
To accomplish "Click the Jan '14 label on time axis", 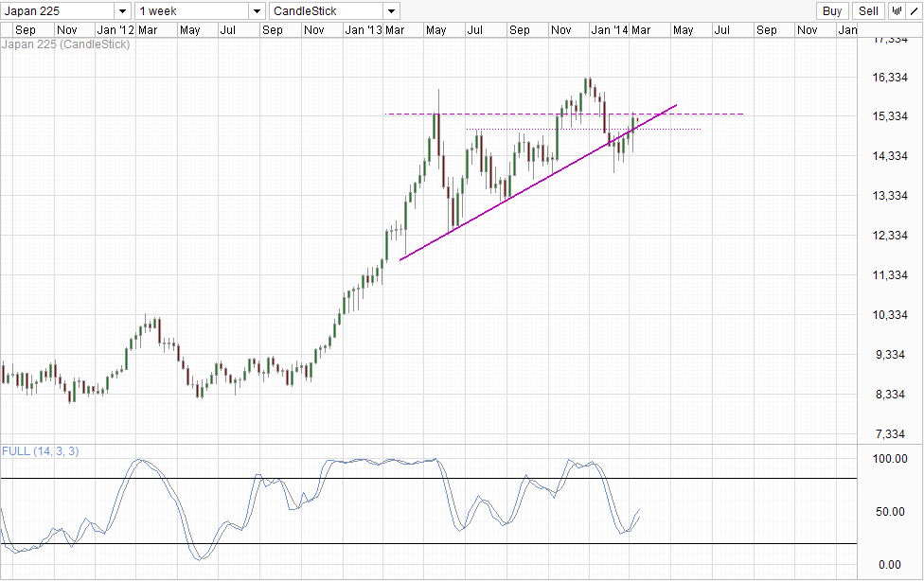I will pos(607,30).
